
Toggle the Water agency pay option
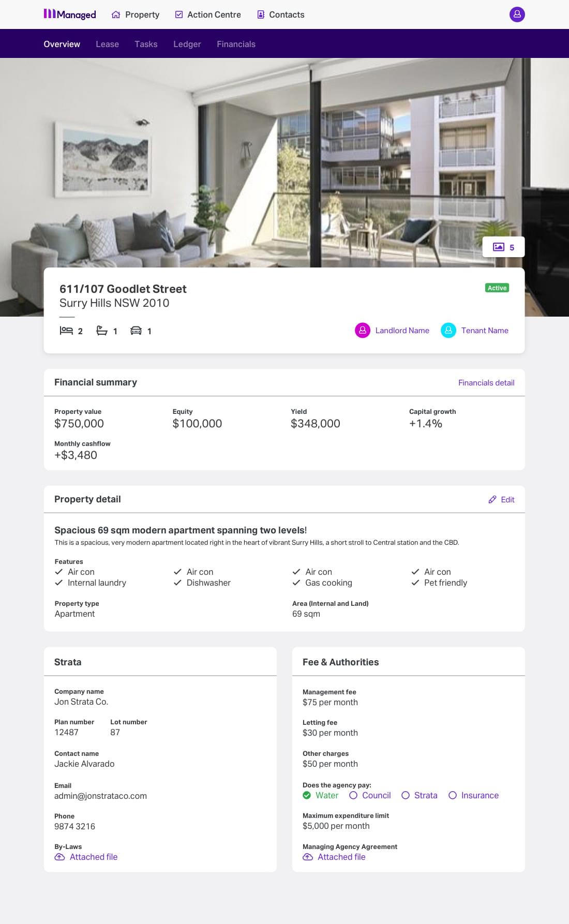pos(307,795)
